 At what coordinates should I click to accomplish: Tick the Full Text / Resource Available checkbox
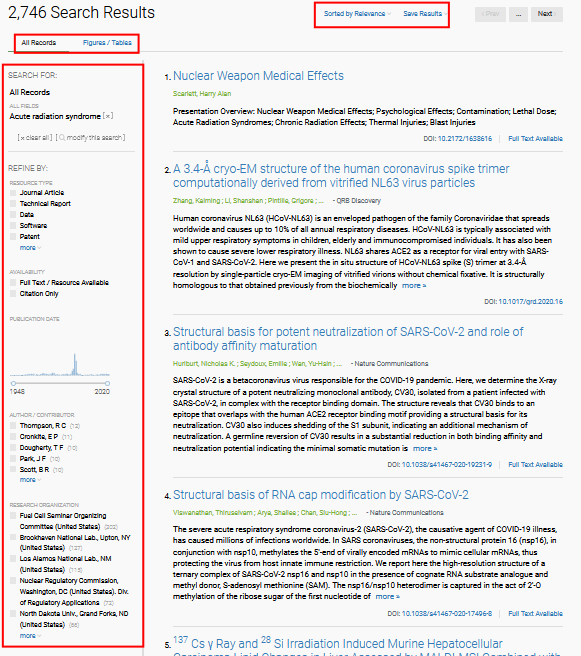tap(13, 283)
